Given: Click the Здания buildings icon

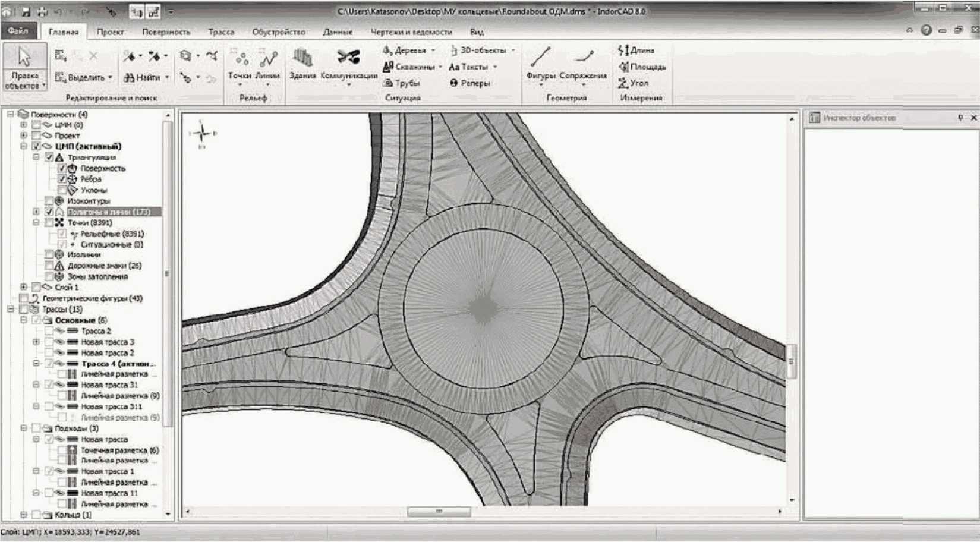Looking at the screenshot, I should pos(302,63).
